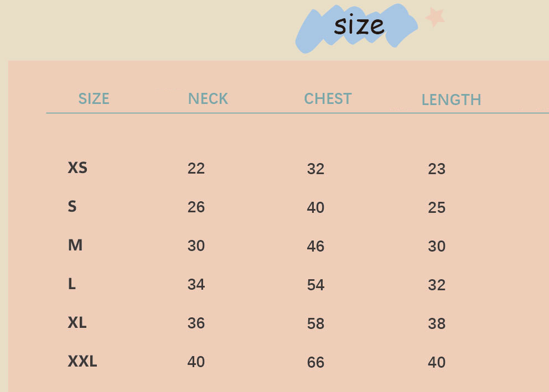This screenshot has height=392, width=549.
Task: Click the pink star decoration
Action: click(x=435, y=17)
